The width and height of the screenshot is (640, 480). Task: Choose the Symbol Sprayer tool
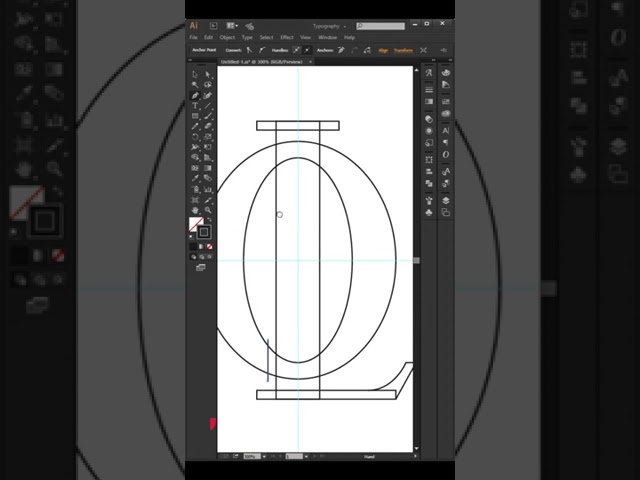pos(195,189)
